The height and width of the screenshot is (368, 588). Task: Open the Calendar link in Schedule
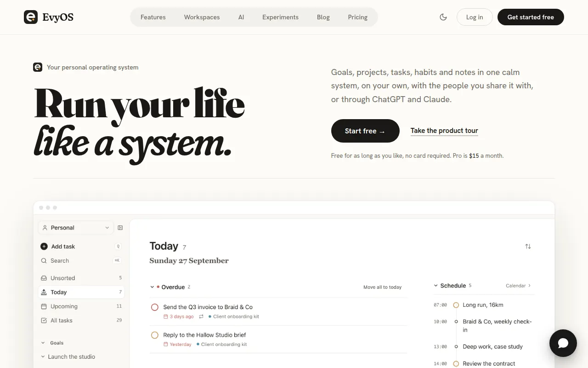(x=518, y=286)
